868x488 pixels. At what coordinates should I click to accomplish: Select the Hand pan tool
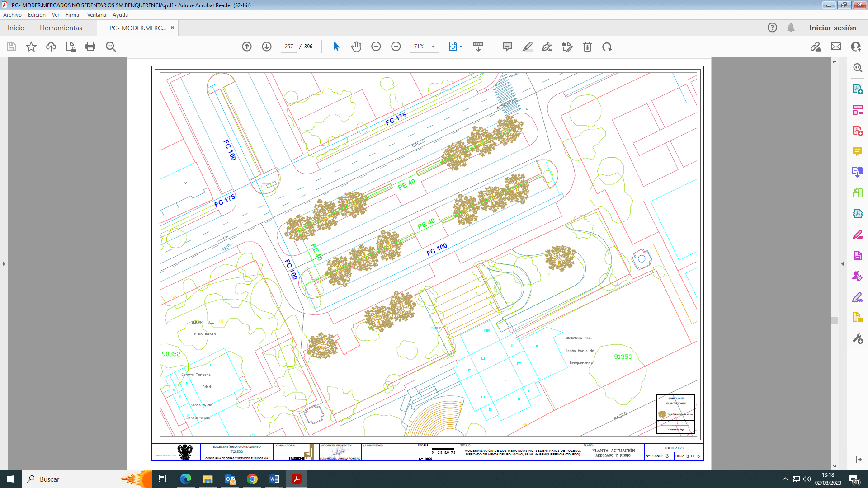pos(356,47)
